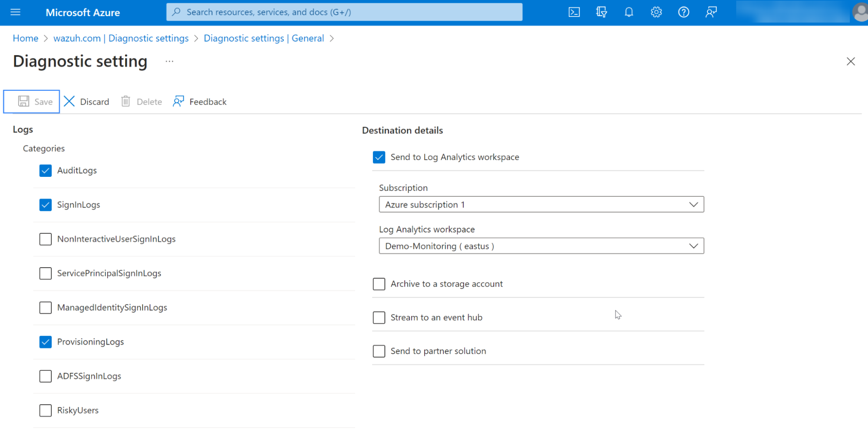
Task: Tick the Stream to an event hub box
Action: pos(379,318)
